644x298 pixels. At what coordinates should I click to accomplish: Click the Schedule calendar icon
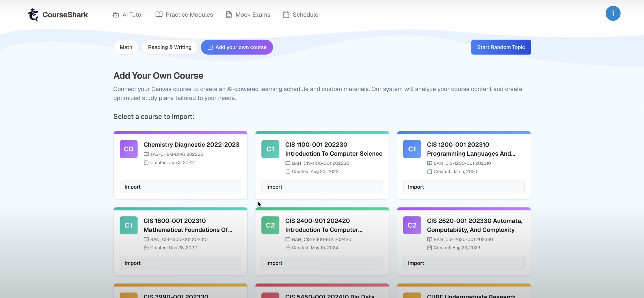(286, 15)
